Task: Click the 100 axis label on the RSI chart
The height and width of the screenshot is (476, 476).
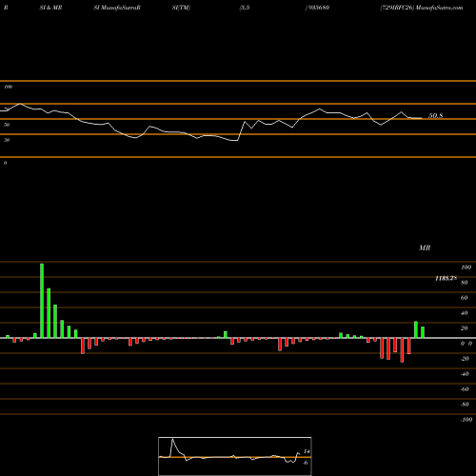Action: [x=8, y=87]
